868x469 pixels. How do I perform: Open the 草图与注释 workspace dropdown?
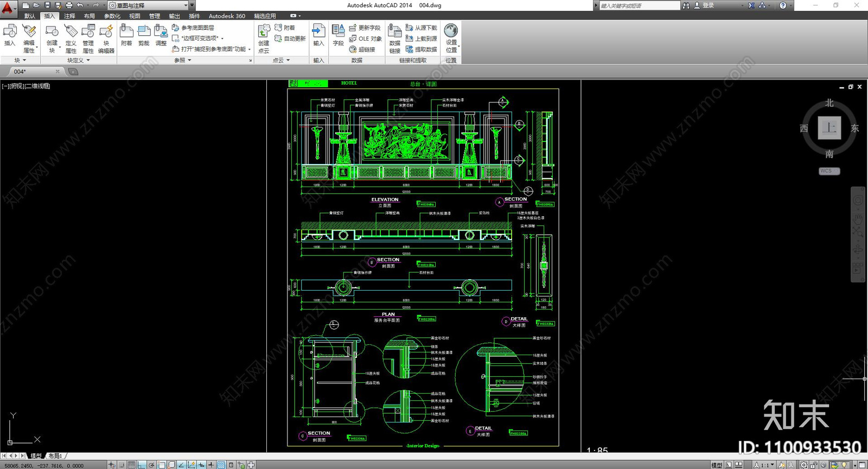pos(148,5)
